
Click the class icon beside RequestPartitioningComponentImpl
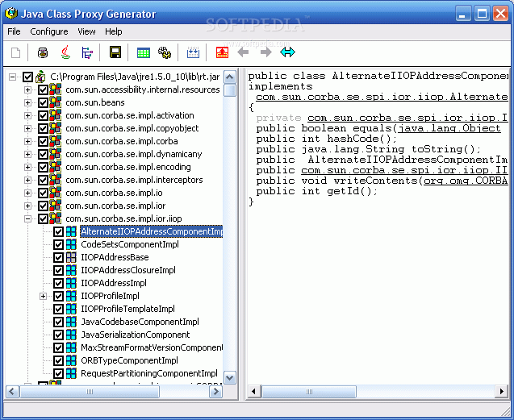(x=71, y=373)
